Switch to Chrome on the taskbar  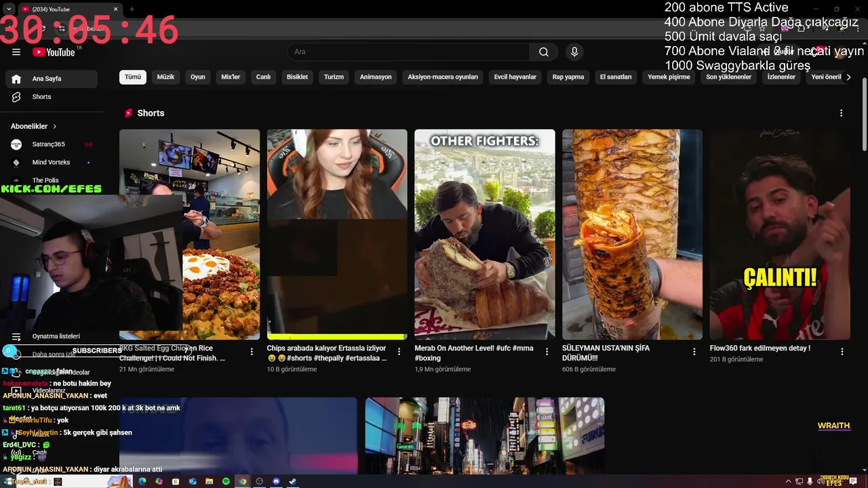click(x=243, y=482)
